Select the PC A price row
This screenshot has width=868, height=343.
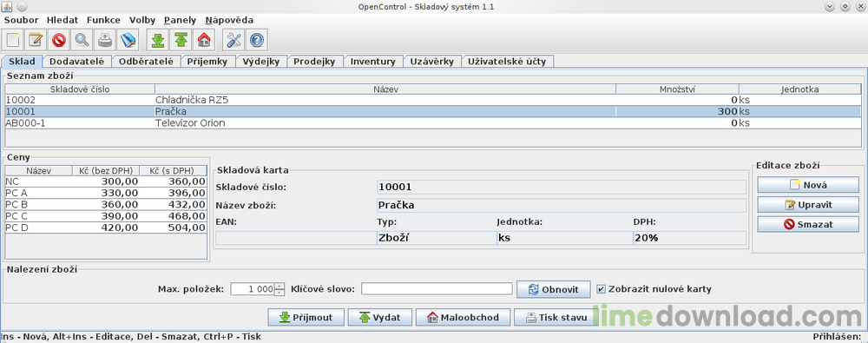pyautogui.click(x=106, y=193)
